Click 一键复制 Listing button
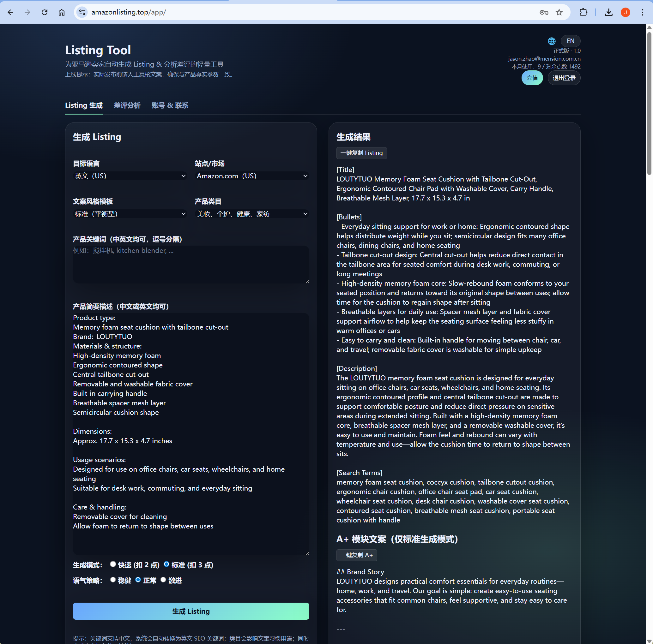653x644 pixels. pos(361,153)
